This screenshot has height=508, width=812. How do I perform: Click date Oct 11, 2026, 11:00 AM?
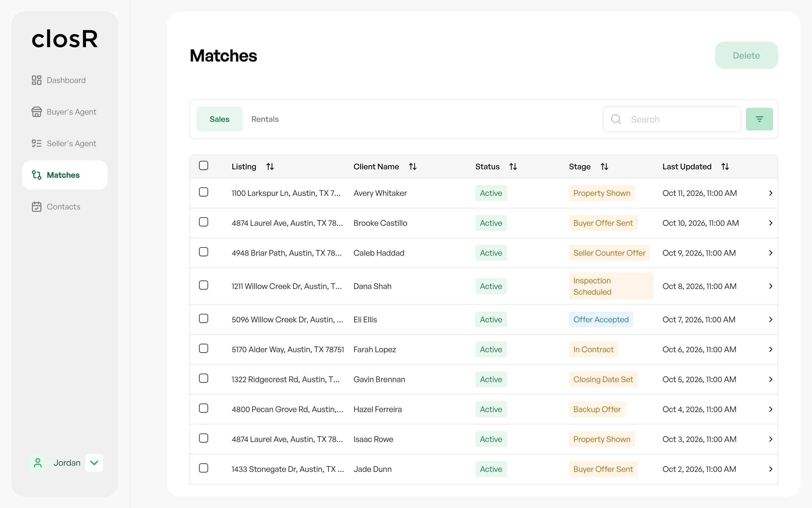700,193
